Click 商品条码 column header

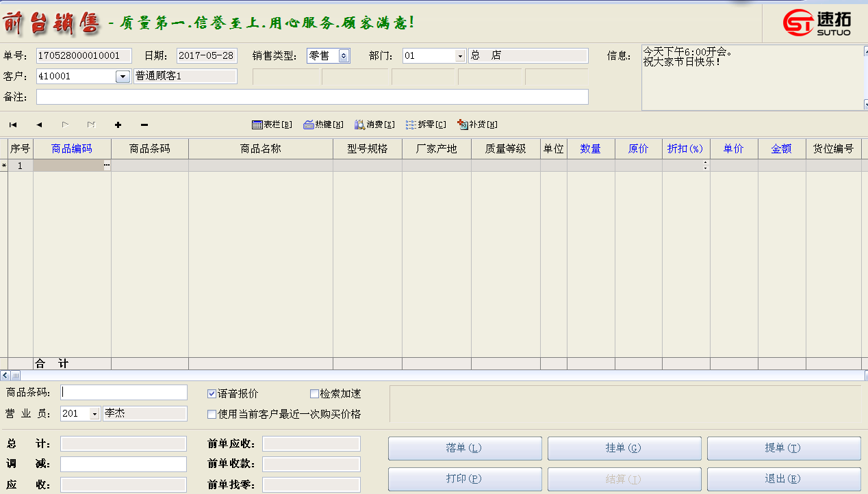tap(150, 148)
